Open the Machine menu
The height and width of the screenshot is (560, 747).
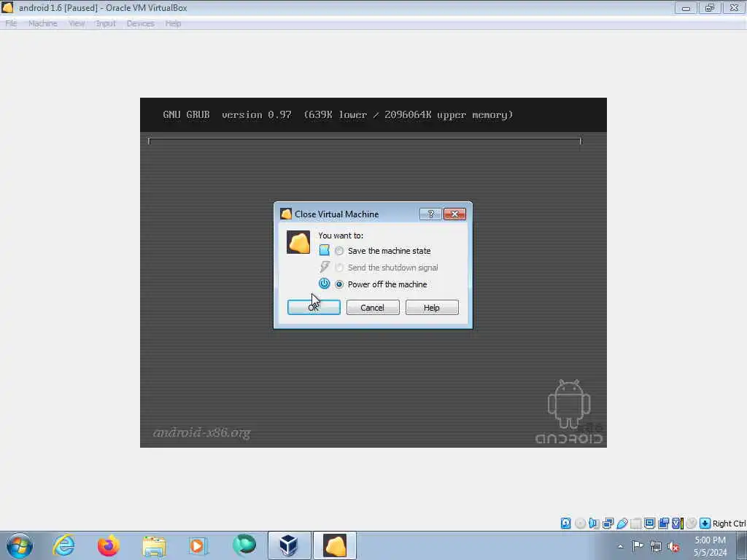click(43, 23)
